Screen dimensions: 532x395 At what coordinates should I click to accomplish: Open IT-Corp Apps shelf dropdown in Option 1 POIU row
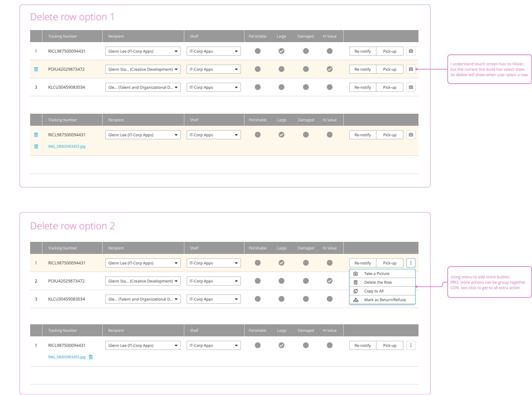point(214,69)
